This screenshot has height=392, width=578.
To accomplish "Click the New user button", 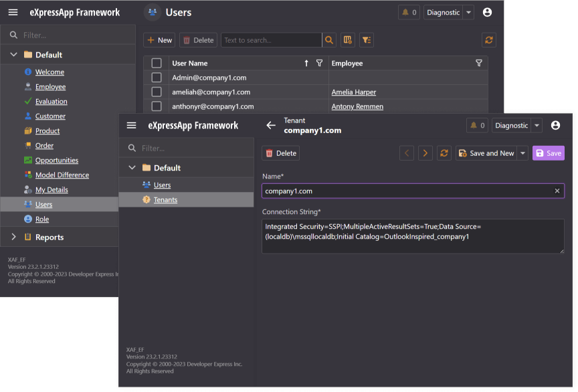I will [x=160, y=40].
